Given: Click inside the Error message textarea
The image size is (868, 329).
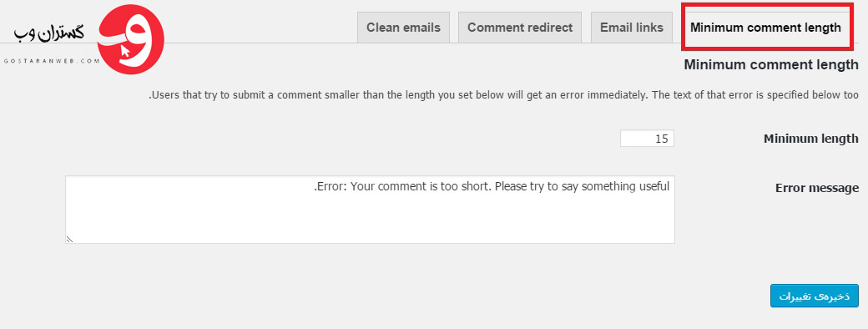Looking at the screenshot, I should (x=370, y=210).
